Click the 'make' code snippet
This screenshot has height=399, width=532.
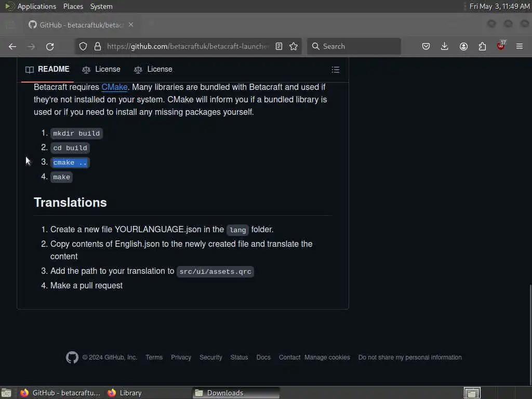point(61,178)
